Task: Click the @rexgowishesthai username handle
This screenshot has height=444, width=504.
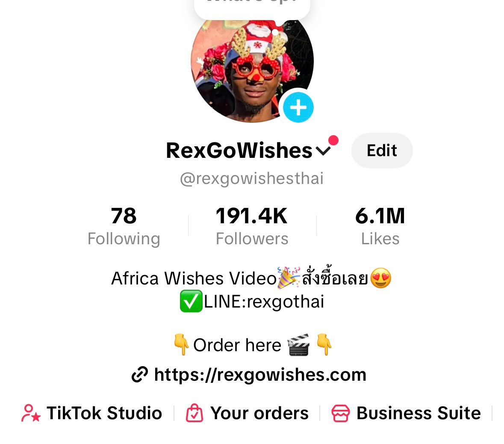Action: 252,178
